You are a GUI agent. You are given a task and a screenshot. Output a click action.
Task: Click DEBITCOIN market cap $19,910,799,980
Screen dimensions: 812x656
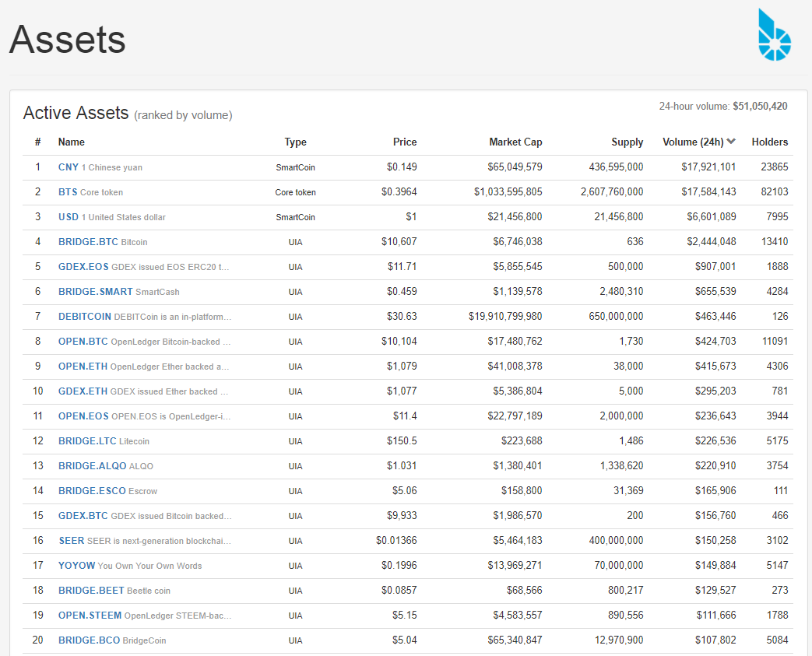pos(505,316)
